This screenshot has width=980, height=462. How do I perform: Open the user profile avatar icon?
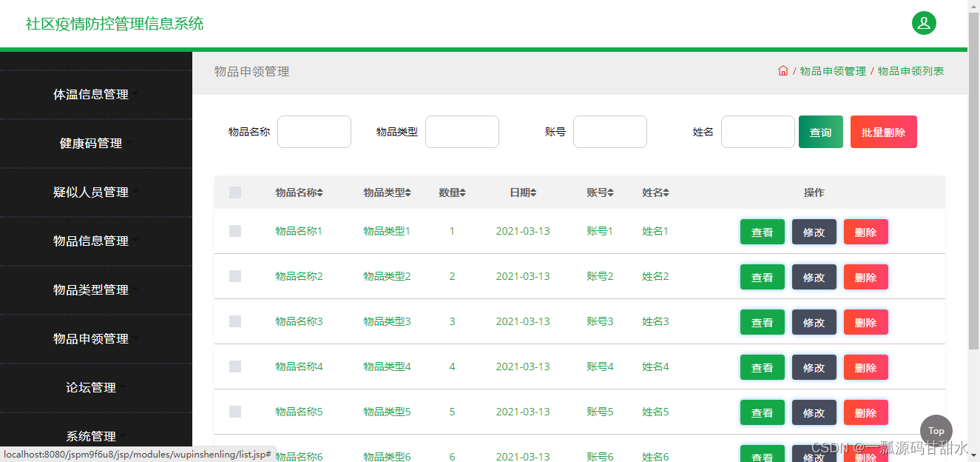[x=924, y=23]
